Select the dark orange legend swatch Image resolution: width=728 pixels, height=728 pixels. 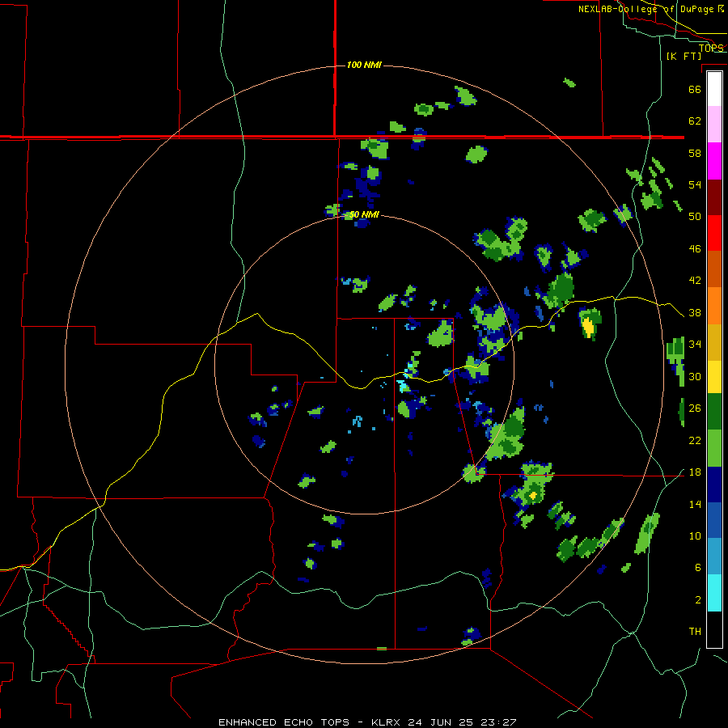point(714,269)
